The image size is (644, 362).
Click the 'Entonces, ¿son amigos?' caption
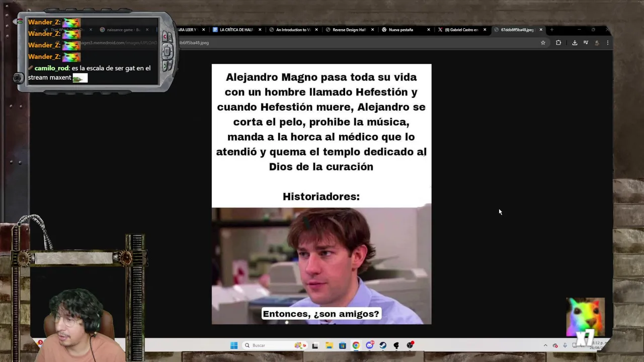click(x=321, y=314)
